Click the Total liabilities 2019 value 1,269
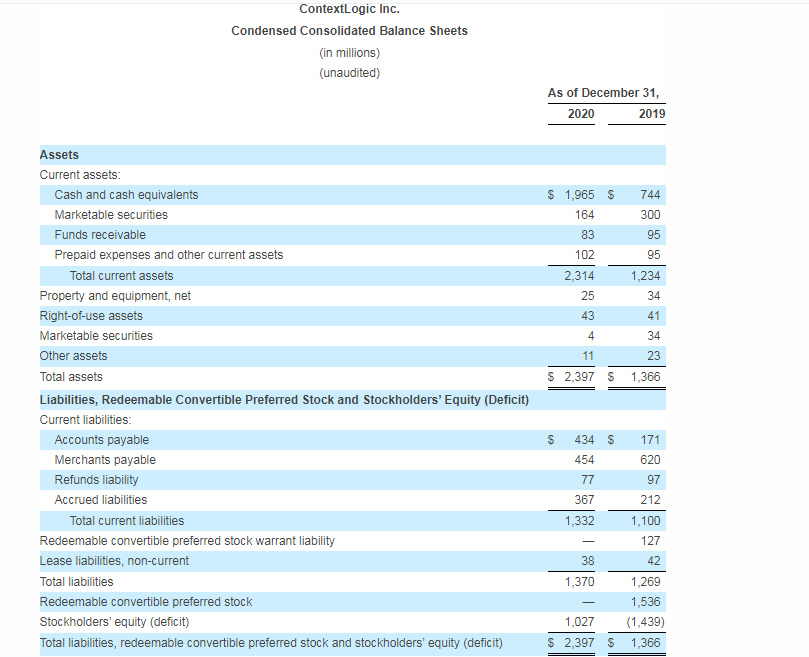Image resolution: width=809 pixels, height=657 pixels. [x=645, y=582]
